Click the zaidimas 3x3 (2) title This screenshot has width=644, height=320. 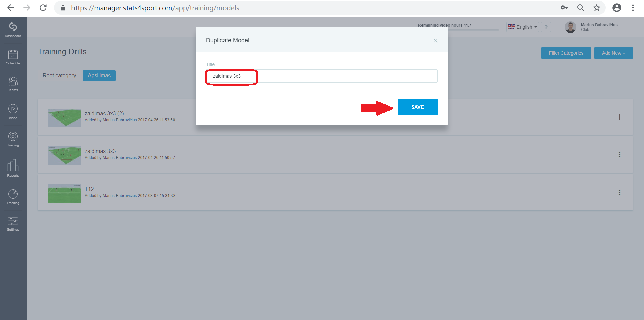tap(104, 113)
